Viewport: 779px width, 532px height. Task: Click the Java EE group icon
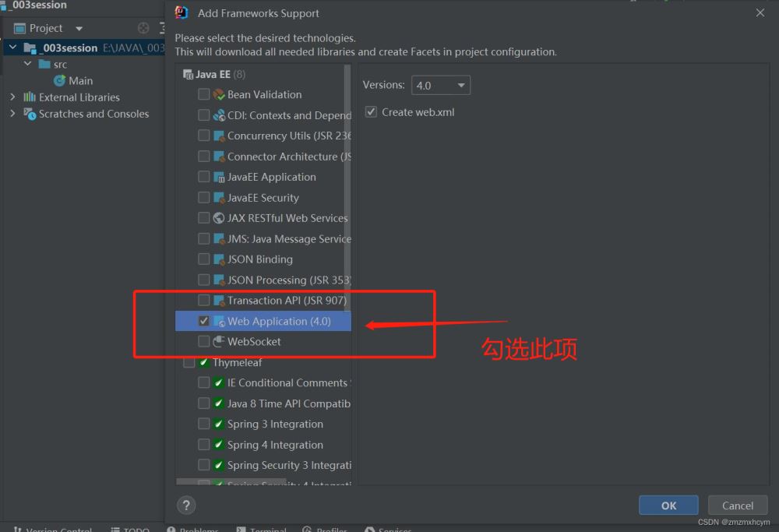tap(188, 75)
